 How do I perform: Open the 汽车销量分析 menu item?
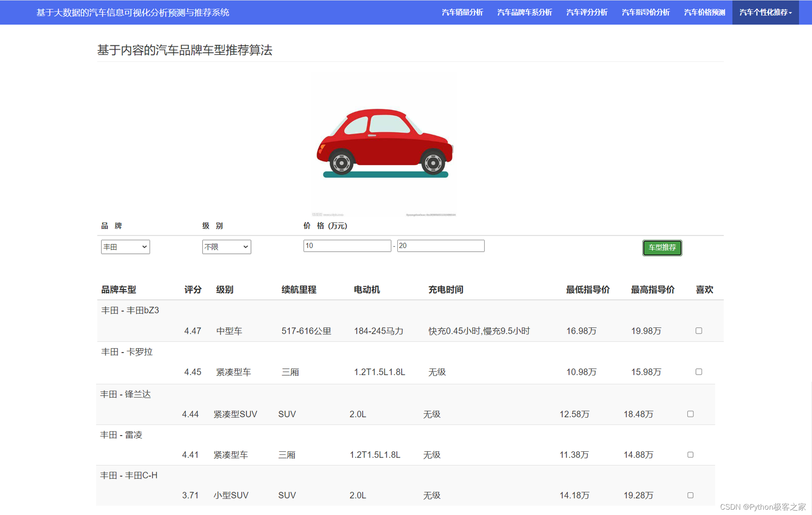pyautogui.click(x=462, y=12)
